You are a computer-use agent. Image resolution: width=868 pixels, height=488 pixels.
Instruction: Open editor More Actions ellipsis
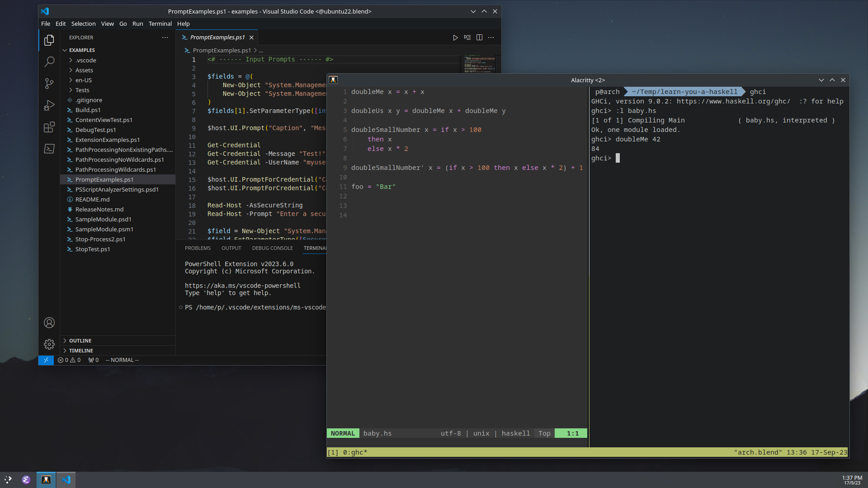point(491,38)
